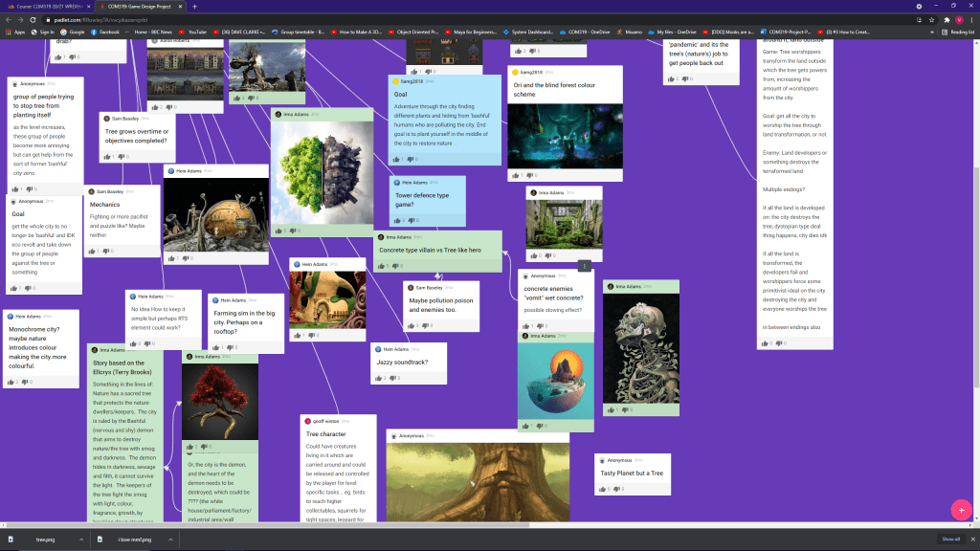980x551 pixels.
Task: Expand the tree.png download options chevron
Action: [77, 540]
